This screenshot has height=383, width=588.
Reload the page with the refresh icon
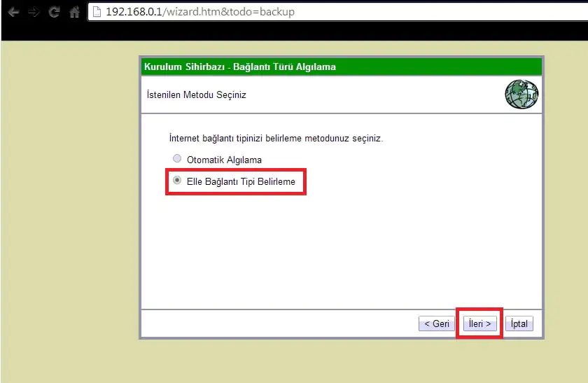tap(54, 13)
